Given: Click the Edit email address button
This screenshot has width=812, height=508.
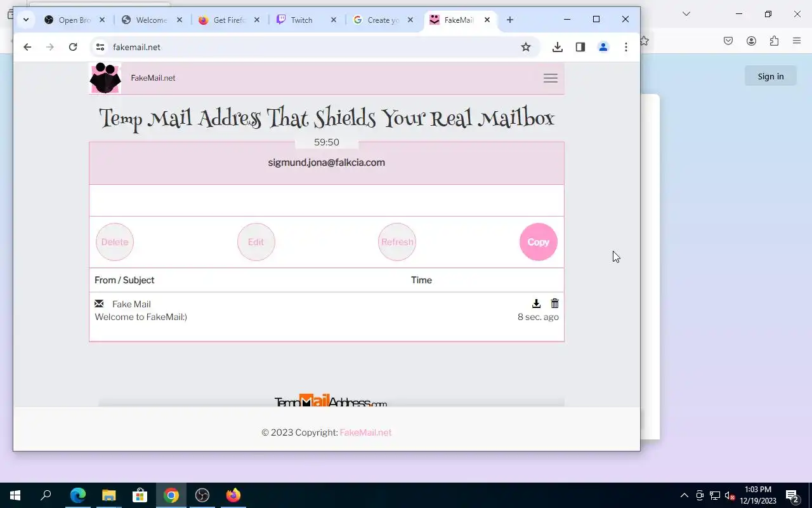Looking at the screenshot, I should point(256,242).
